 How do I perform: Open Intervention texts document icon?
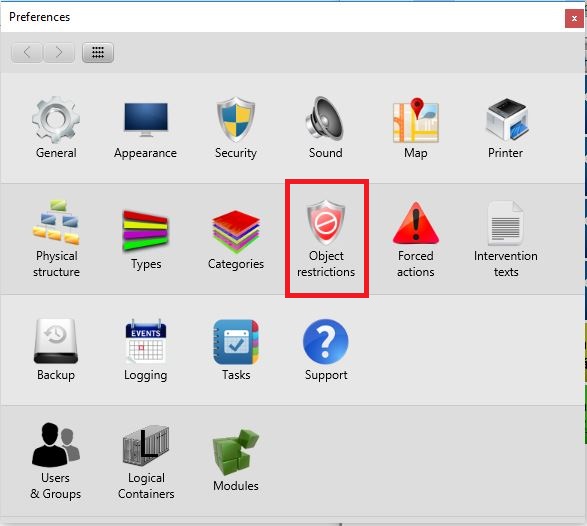pyautogui.click(x=505, y=223)
